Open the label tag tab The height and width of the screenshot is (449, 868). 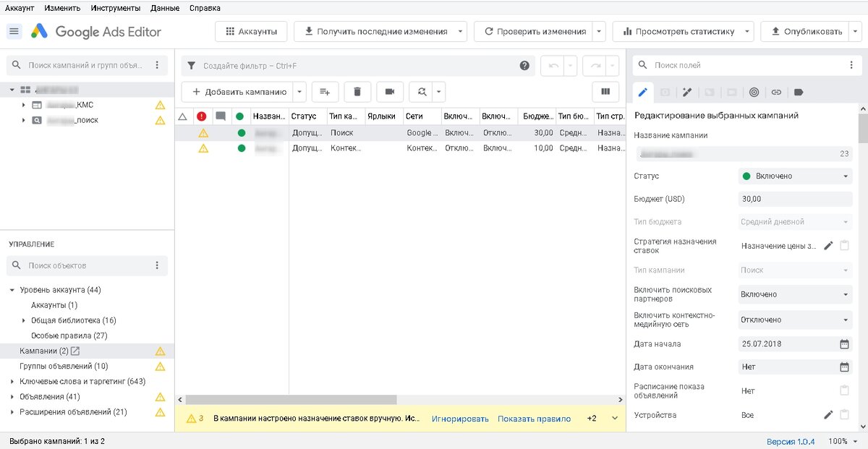pos(799,92)
